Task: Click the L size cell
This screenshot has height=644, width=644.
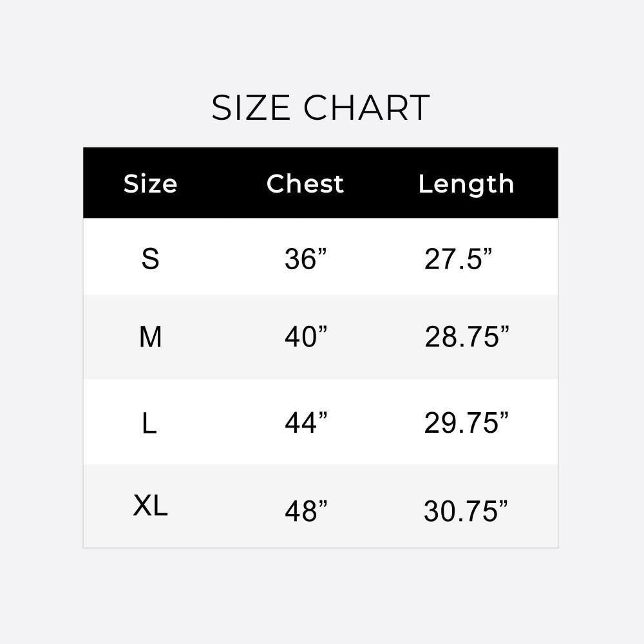Action: click(x=149, y=423)
